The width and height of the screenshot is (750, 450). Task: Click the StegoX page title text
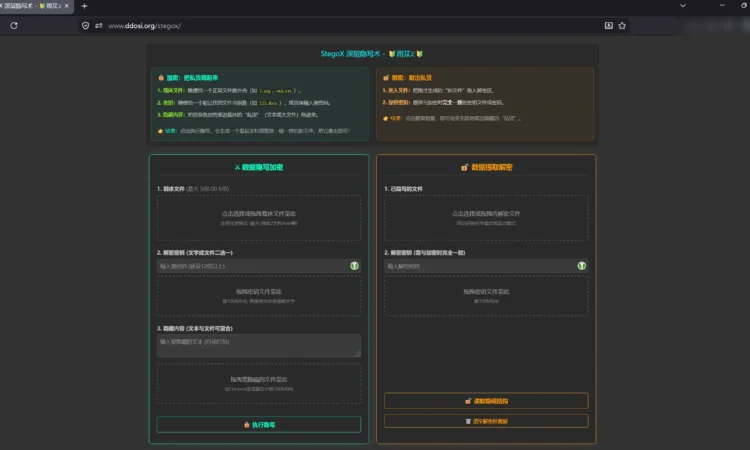tap(372, 54)
